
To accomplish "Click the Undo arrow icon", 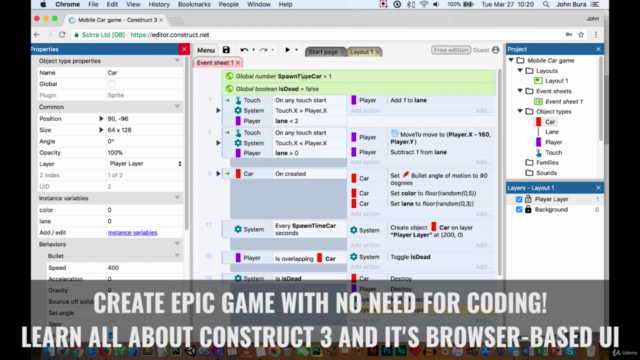I will [244, 50].
